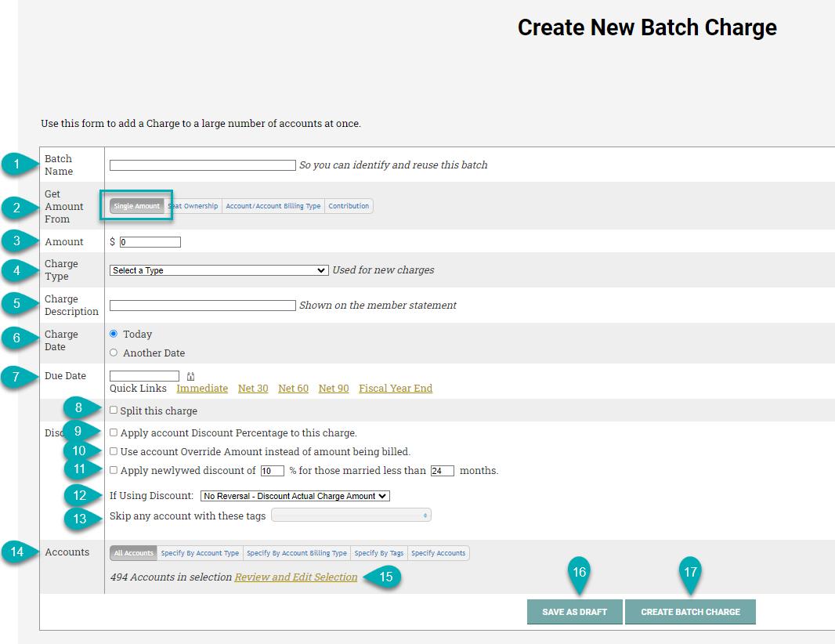This screenshot has height=644, width=835.
Task: Set due date with Net 30 quick link
Action: click(252, 388)
